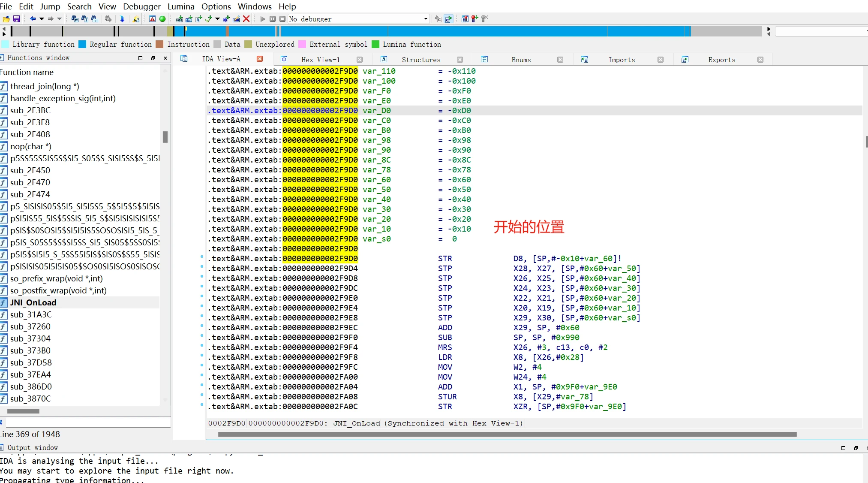The width and height of the screenshot is (868, 483).
Task: Open the jump back history dropdown arrow
Action: pos(42,19)
